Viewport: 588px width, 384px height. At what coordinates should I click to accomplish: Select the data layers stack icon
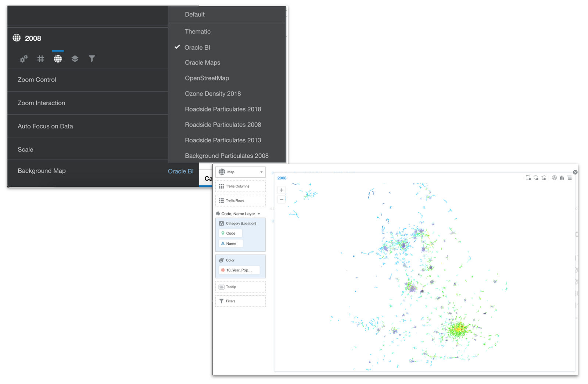(75, 59)
